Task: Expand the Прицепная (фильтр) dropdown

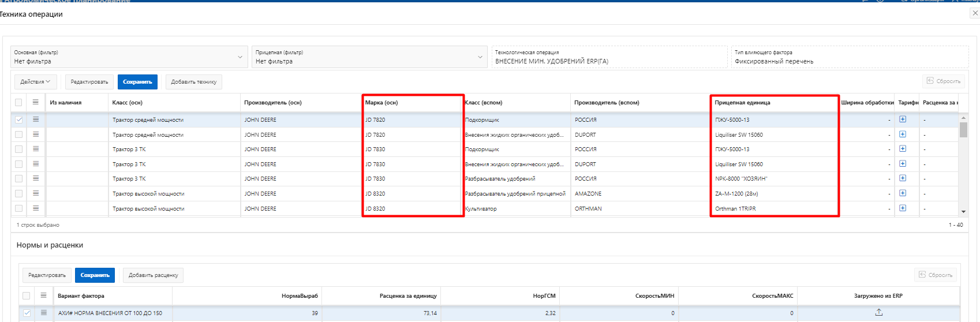Action: pos(480,57)
